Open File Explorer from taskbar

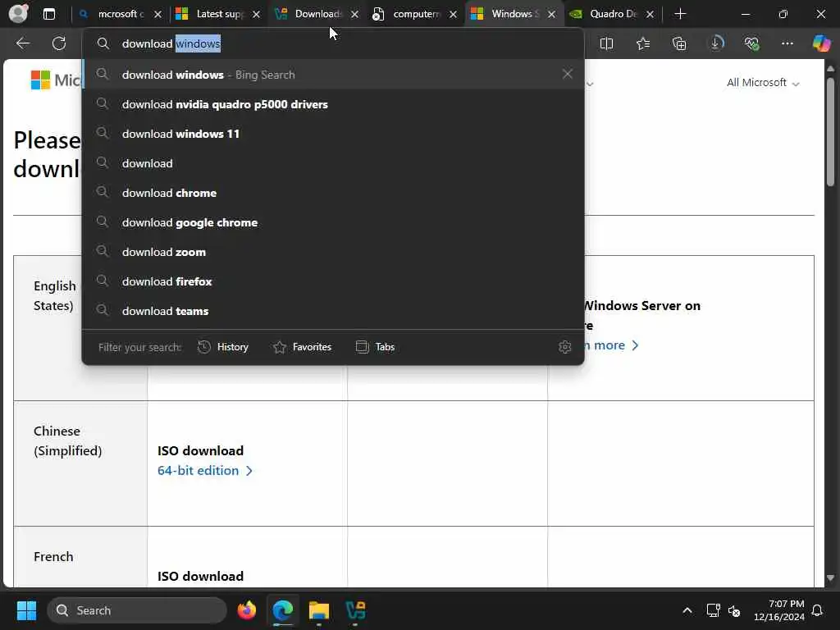[319, 610]
